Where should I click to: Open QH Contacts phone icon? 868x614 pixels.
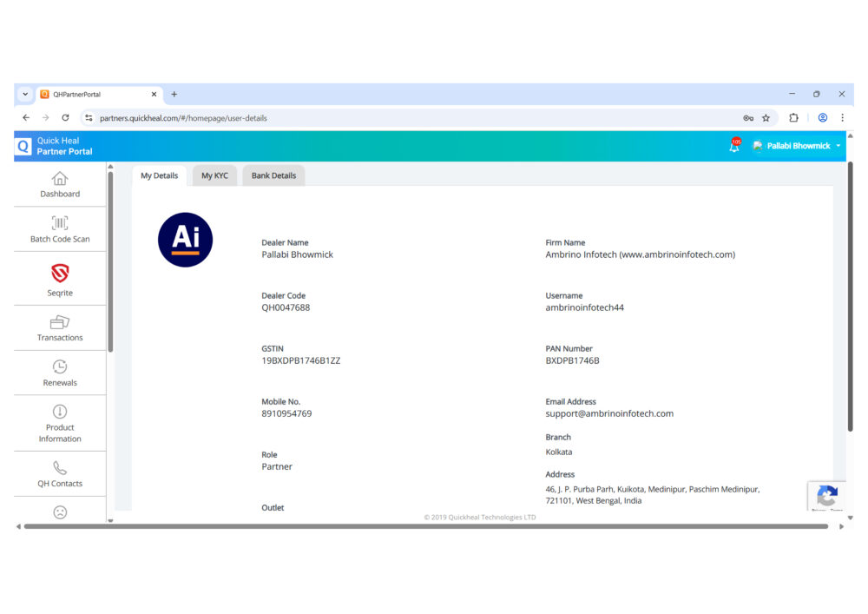point(60,468)
